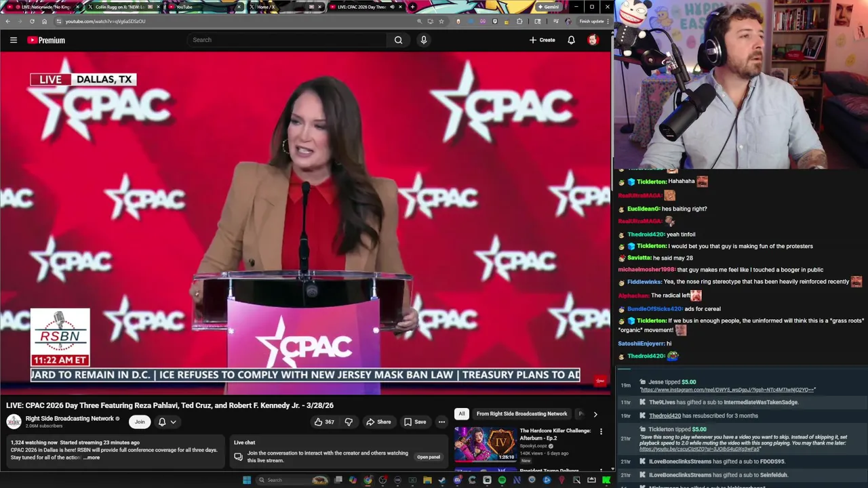868x488 pixels.
Task: Share the CPAC live video
Action: pyautogui.click(x=378, y=422)
